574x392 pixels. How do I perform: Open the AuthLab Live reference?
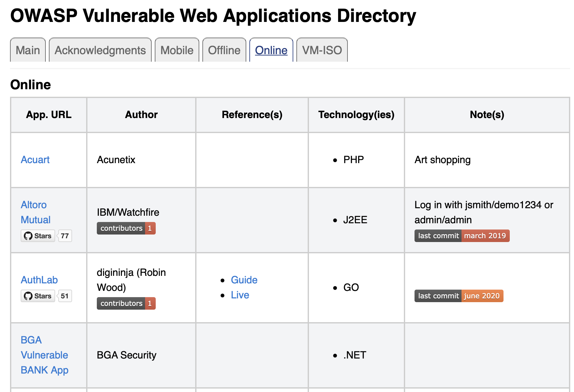(x=240, y=295)
